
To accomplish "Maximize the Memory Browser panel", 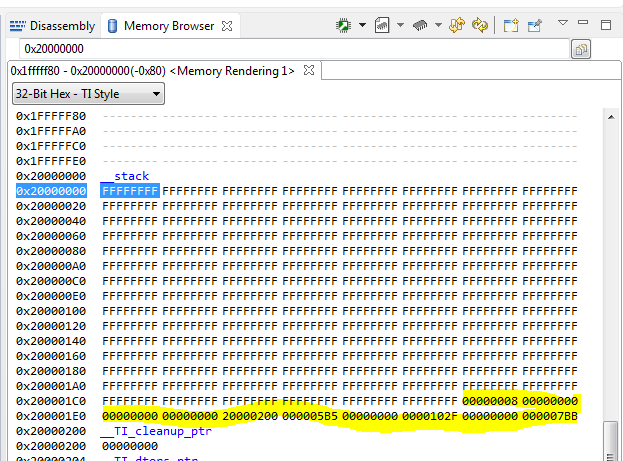I will [606, 25].
